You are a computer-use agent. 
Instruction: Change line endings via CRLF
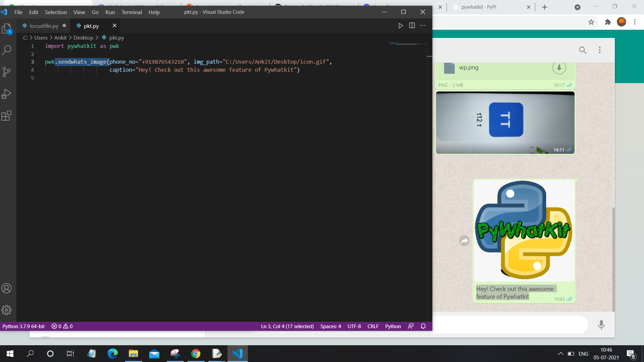373,326
